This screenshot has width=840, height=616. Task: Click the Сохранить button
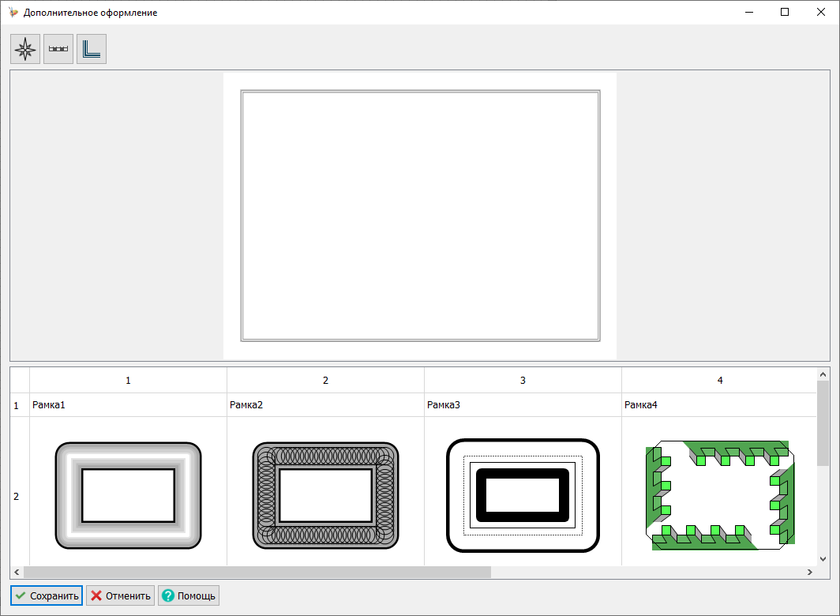(47, 595)
